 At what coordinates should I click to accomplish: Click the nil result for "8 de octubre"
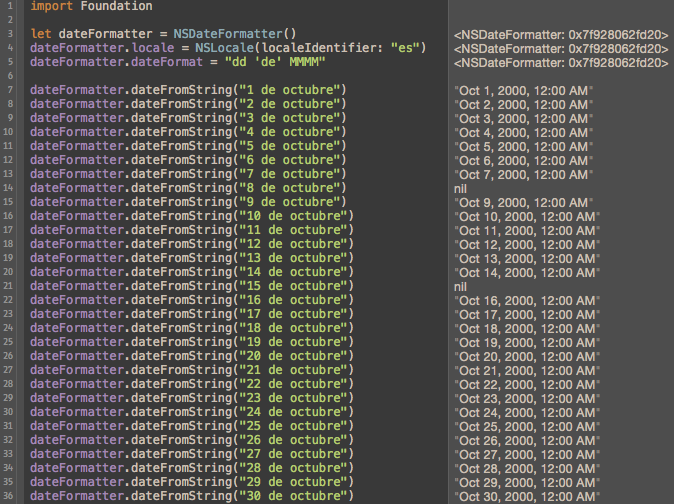460,189
